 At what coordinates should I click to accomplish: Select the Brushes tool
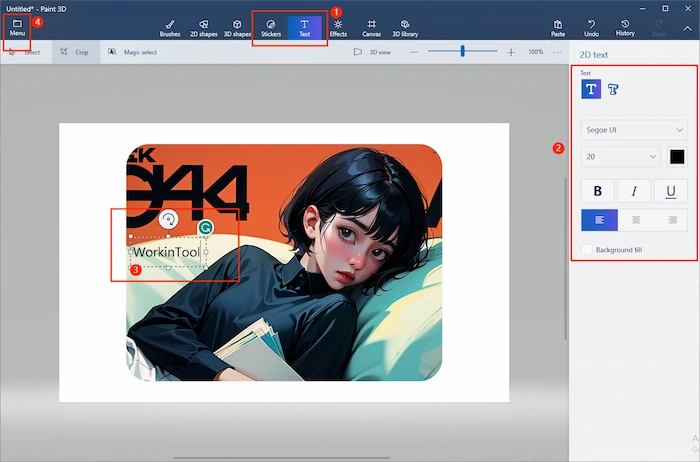169,27
